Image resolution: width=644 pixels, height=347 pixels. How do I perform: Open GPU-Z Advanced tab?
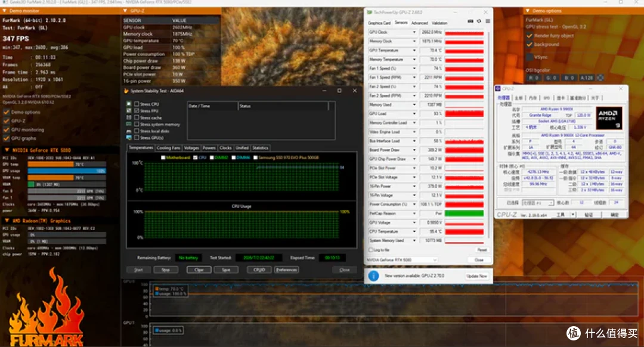point(419,23)
